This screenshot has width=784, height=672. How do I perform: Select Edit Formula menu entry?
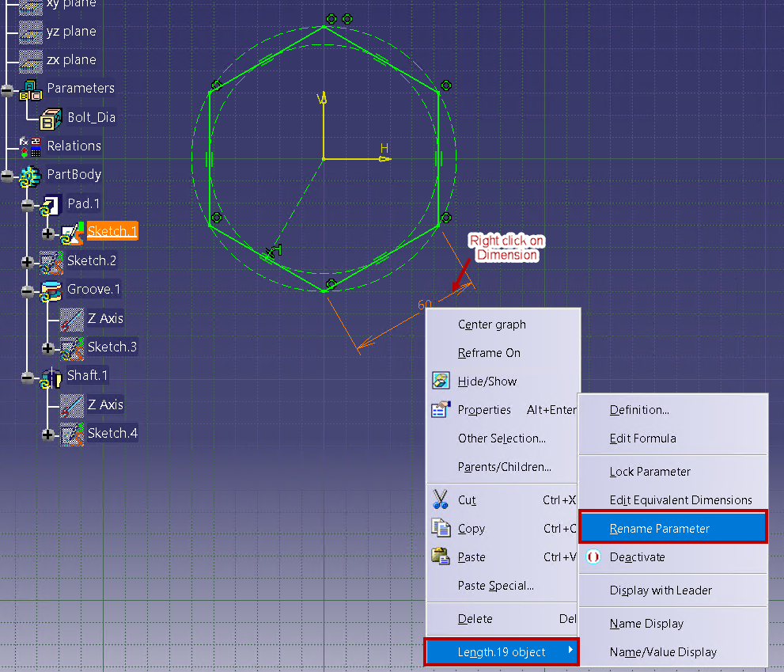pyautogui.click(x=642, y=439)
